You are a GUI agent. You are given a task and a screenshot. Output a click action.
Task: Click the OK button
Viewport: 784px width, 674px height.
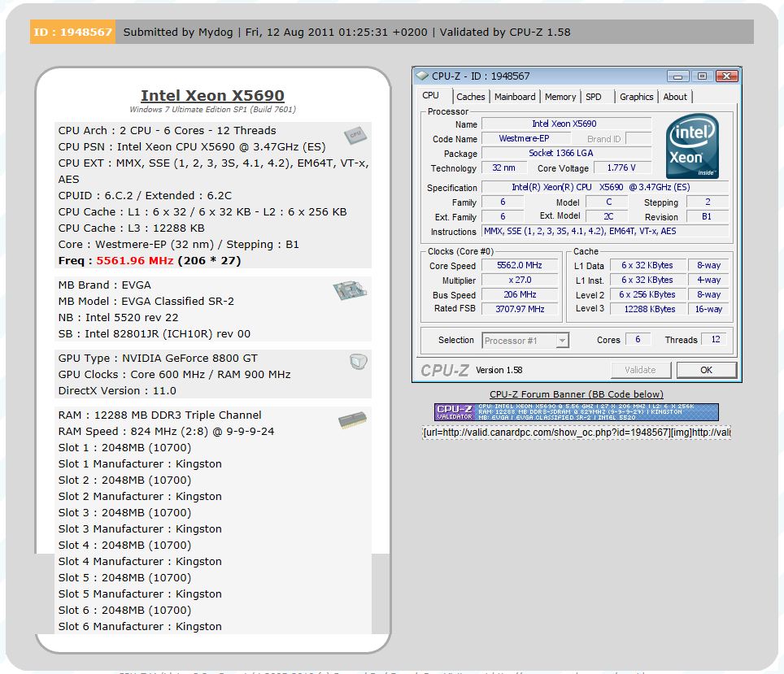click(706, 370)
